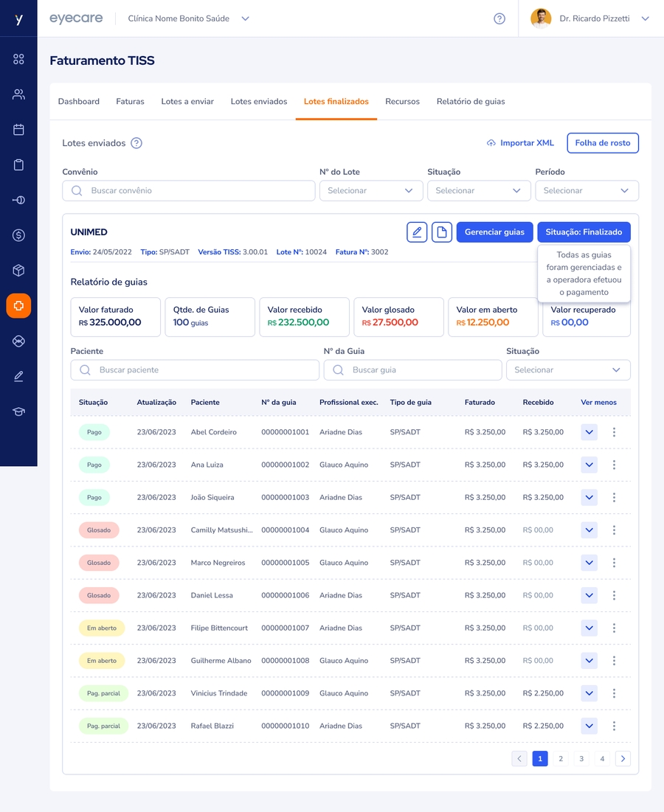The width and height of the screenshot is (664, 812).
Task: Open the financial dollar icon in sidebar
Action: [x=18, y=235]
